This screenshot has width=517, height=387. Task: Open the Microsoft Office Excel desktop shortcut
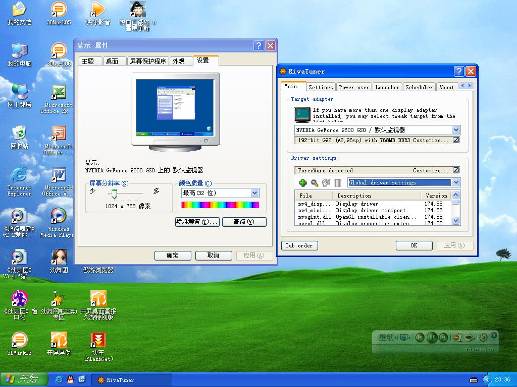click(x=57, y=99)
